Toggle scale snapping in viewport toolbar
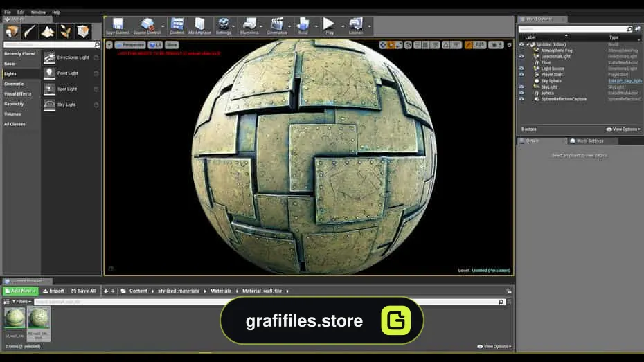 [469, 45]
